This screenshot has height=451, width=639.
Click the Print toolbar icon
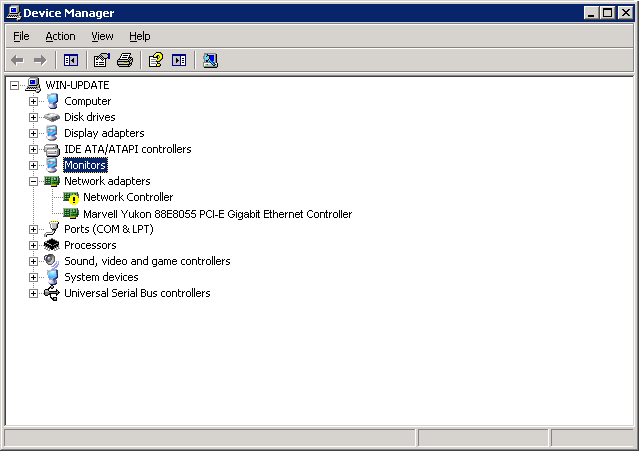pos(125,60)
